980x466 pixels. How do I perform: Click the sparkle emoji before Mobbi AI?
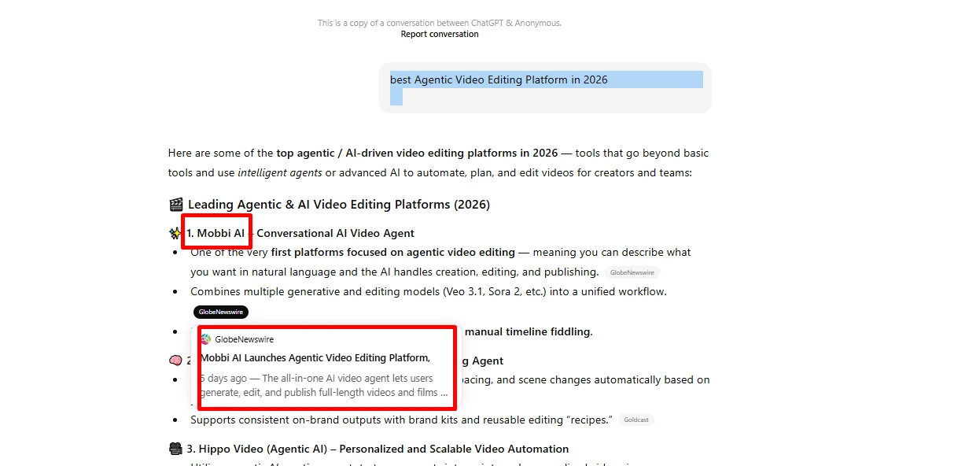pos(175,233)
